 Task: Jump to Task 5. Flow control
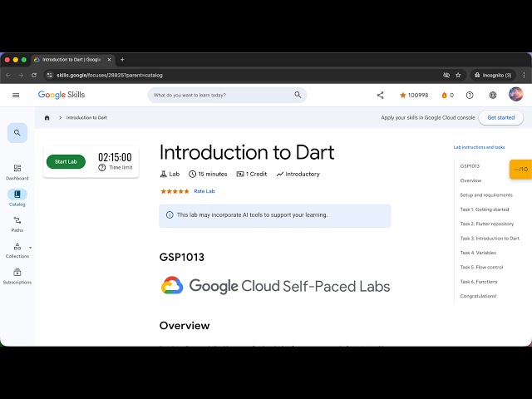click(x=481, y=268)
